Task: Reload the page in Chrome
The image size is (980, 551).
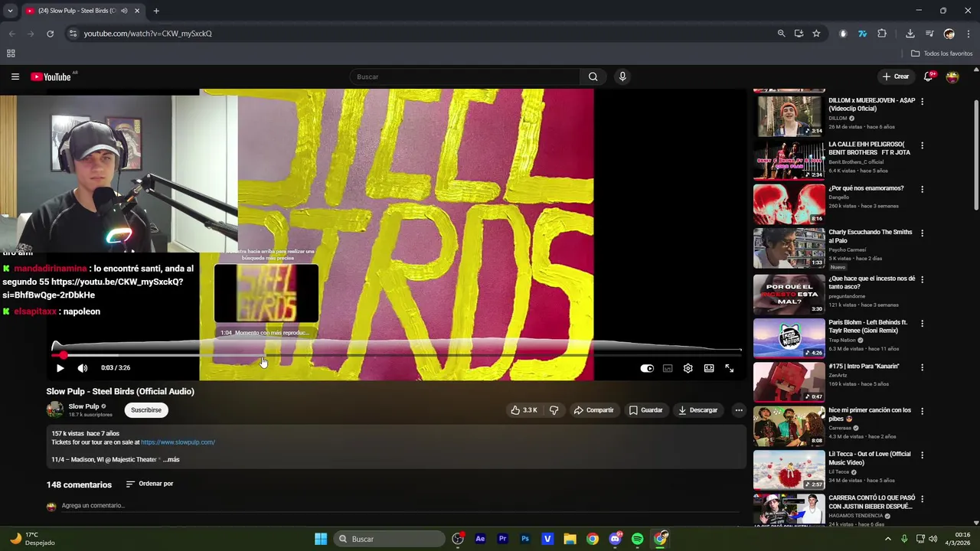Action: [x=50, y=34]
